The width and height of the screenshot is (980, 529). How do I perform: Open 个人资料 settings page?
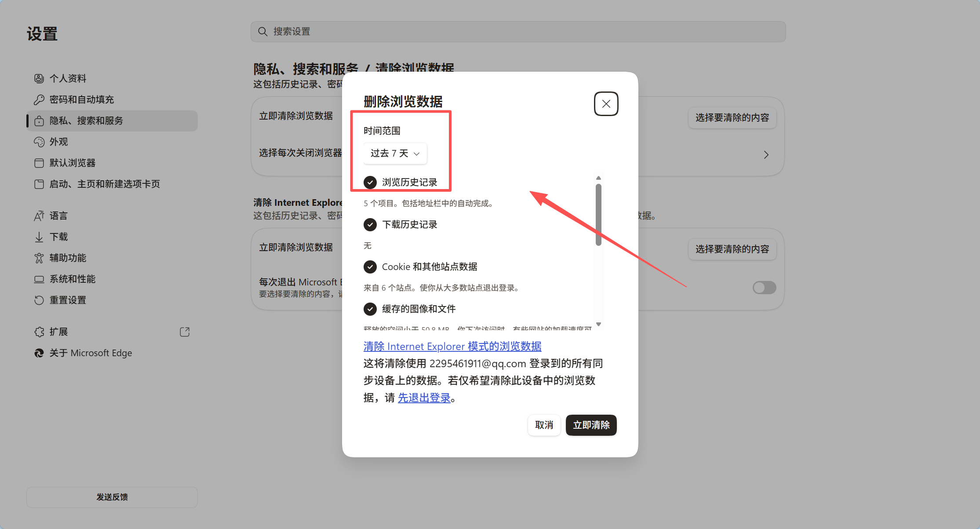[112, 78]
